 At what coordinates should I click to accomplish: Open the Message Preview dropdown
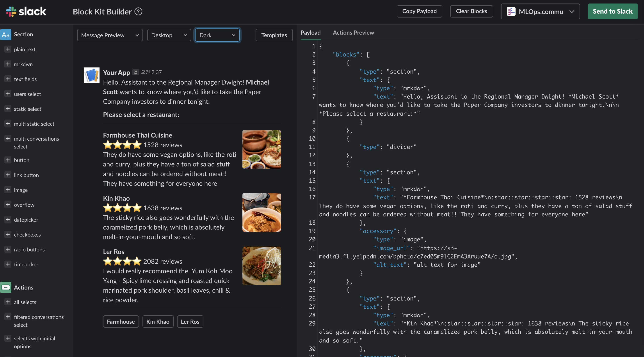pyautogui.click(x=110, y=35)
